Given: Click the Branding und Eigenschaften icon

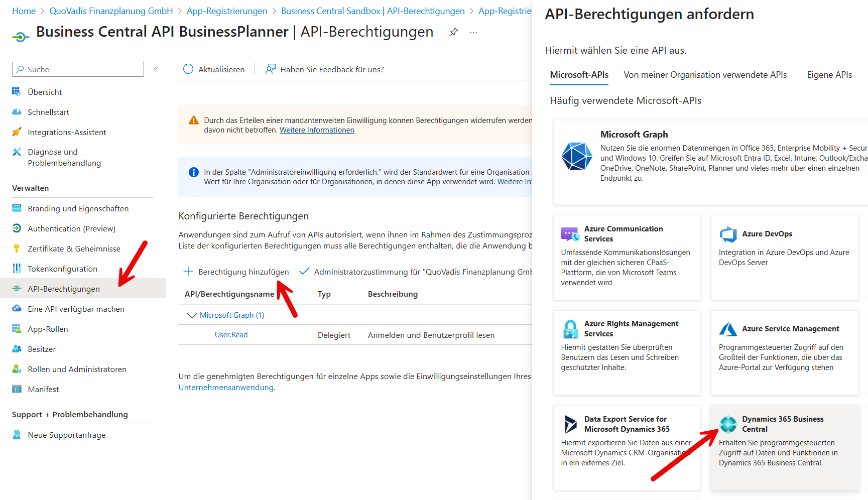Looking at the screenshot, I should tap(17, 208).
